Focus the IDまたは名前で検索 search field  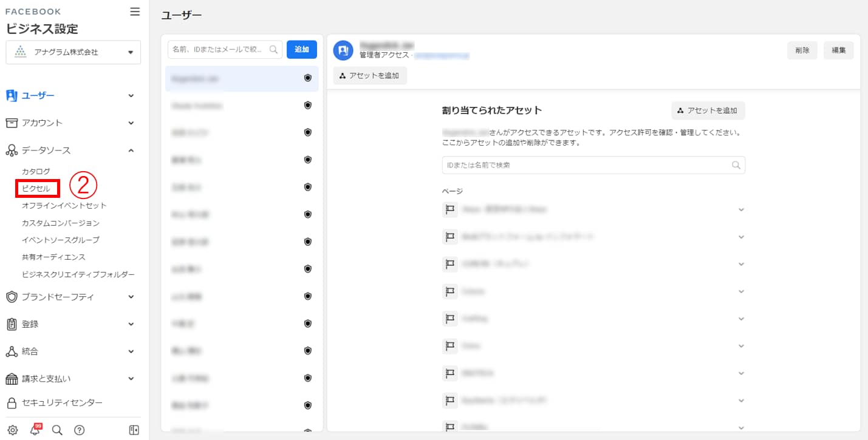586,165
